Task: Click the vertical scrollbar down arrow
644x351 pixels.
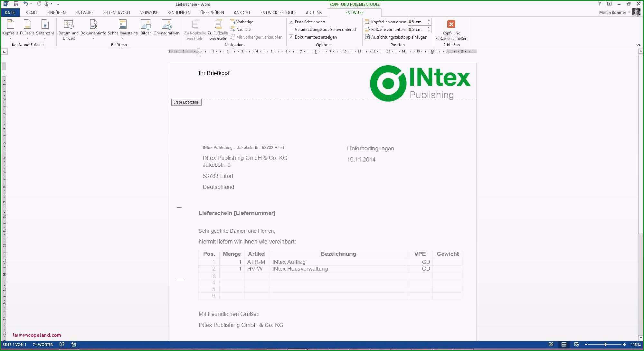Action: tap(641, 338)
